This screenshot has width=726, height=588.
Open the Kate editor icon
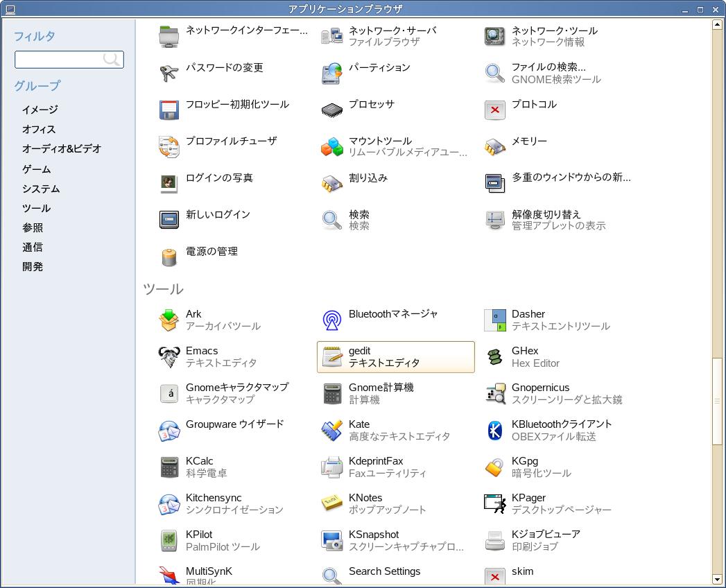point(332,431)
